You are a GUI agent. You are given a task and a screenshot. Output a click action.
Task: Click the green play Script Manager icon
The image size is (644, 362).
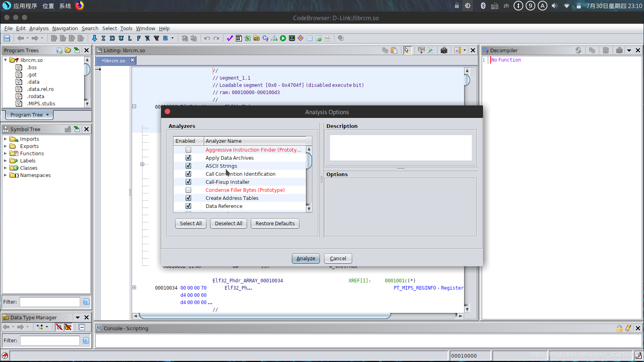283,38
